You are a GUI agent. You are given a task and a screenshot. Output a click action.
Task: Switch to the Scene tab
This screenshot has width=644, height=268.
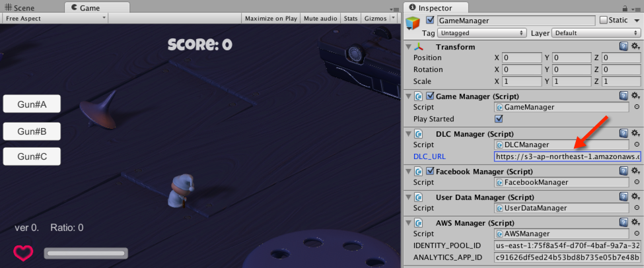[x=20, y=8]
